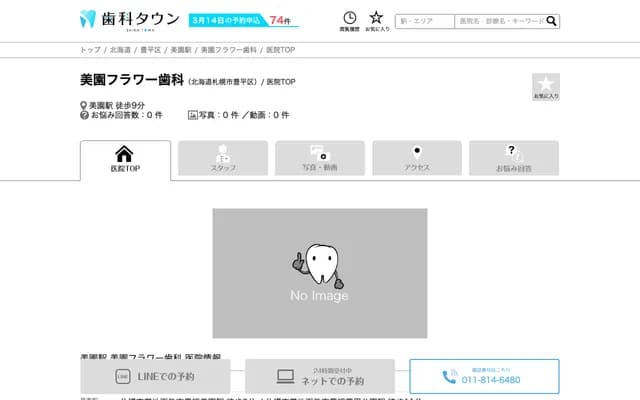Screen dimensions: 640x400
Task: Open the 写真・動画 tab
Action: pyautogui.click(x=320, y=159)
